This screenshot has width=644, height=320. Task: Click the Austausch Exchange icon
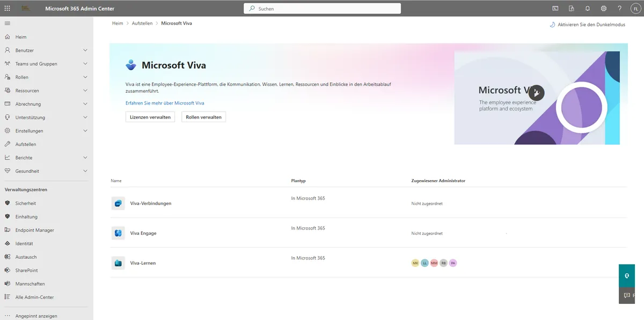pyautogui.click(x=8, y=257)
